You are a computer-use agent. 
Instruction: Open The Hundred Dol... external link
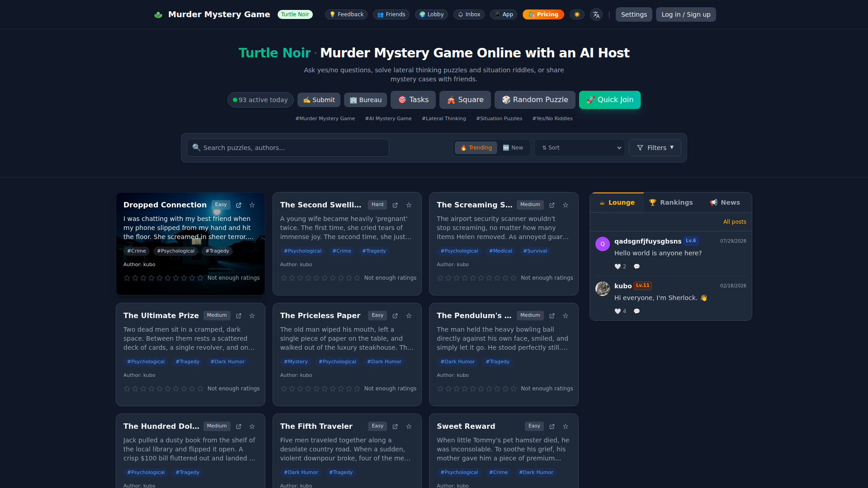pyautogui.click(x=239, y=427)
